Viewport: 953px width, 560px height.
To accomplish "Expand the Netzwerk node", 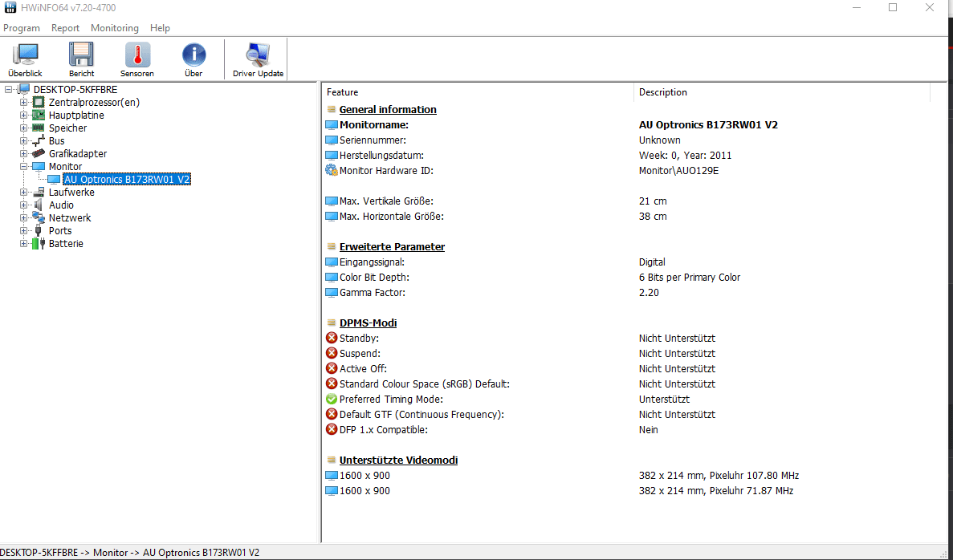I will (x=24, y=218).
